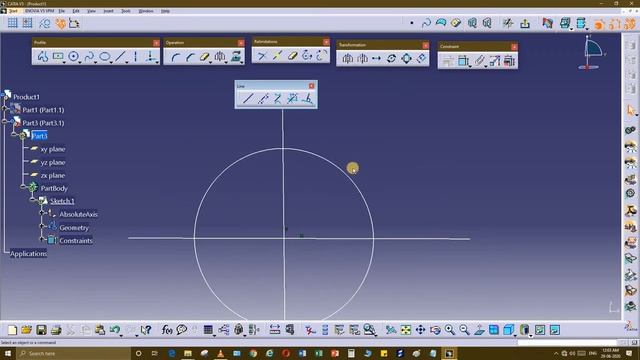Collapse the Part3 (Part3.1) tree node

[x=5, y=121]
